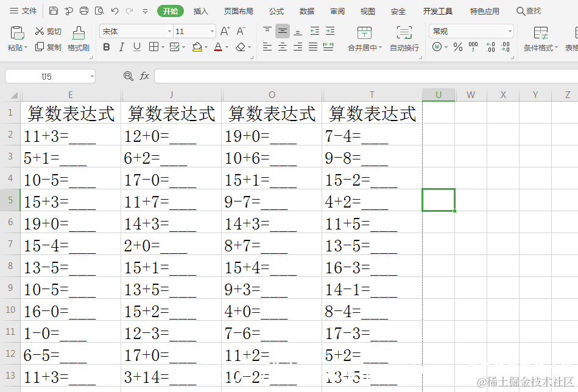Click the Redo arrow
Screen dimensions: 578x392
[x=129, y=11]
